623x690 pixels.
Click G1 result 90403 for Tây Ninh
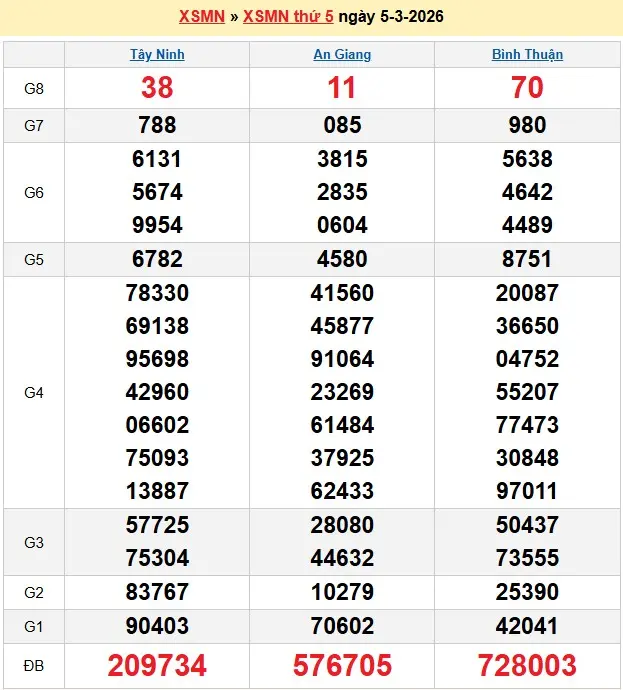(157, 626)
